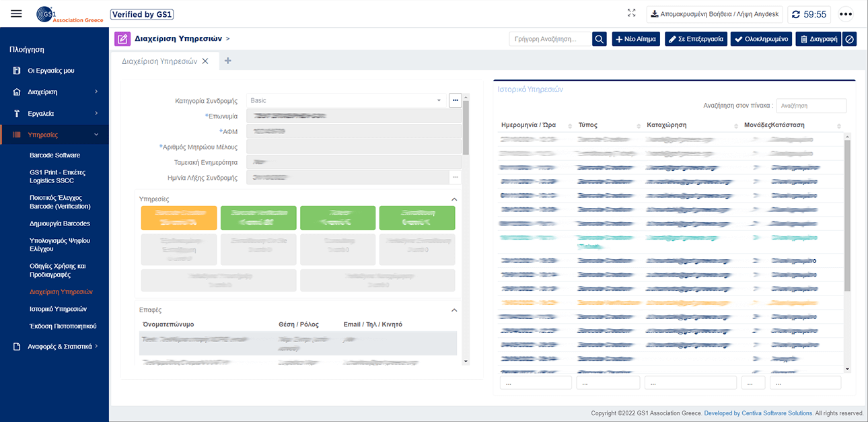
Task: Click the Ημερομηνία column filter box
Action: [536, 382]
